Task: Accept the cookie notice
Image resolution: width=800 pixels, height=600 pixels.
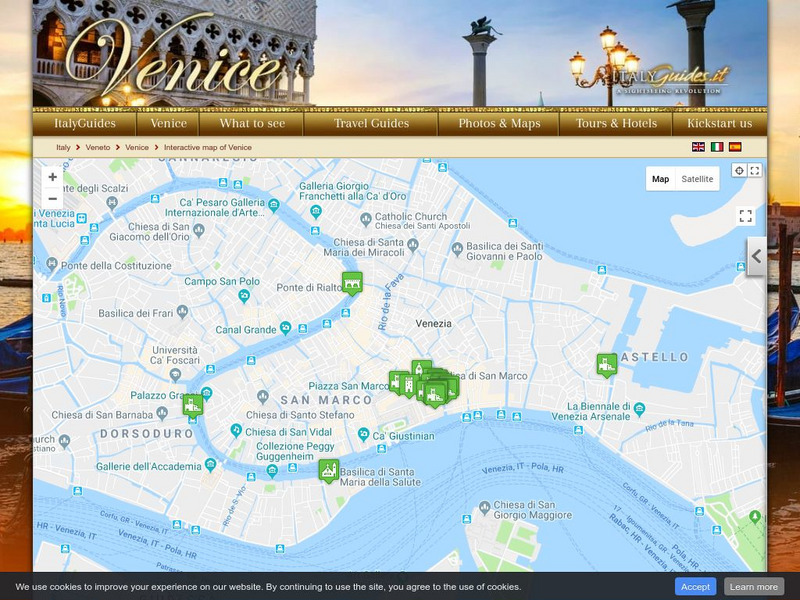Action: click(695, 587)
